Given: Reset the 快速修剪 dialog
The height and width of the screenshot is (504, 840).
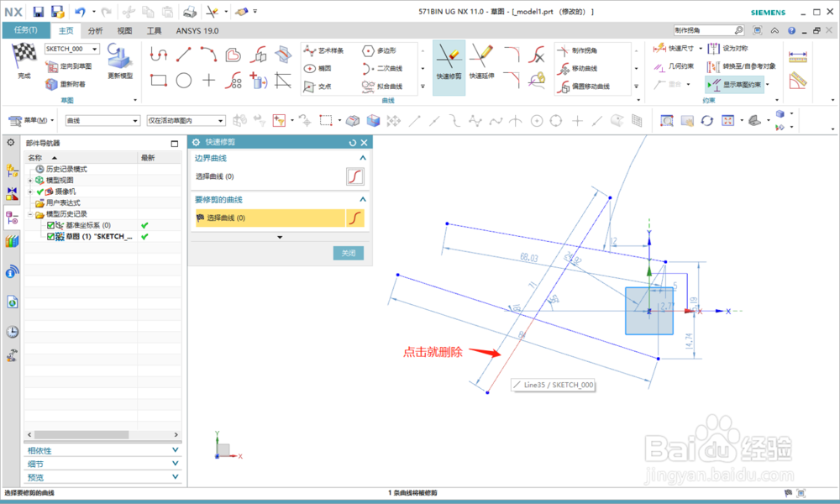Looking at the screenshot, I should point(353,143).
